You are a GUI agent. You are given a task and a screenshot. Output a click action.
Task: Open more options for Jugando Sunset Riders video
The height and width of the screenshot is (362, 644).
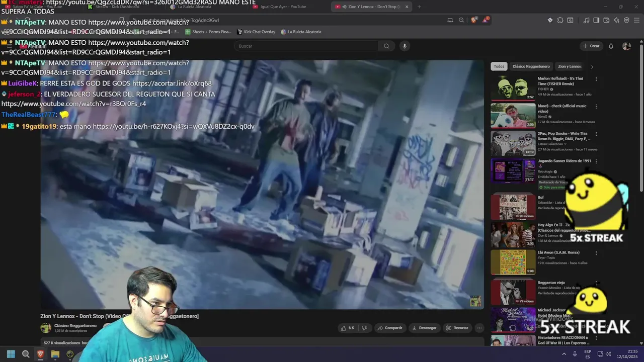[x=596, y=161]
